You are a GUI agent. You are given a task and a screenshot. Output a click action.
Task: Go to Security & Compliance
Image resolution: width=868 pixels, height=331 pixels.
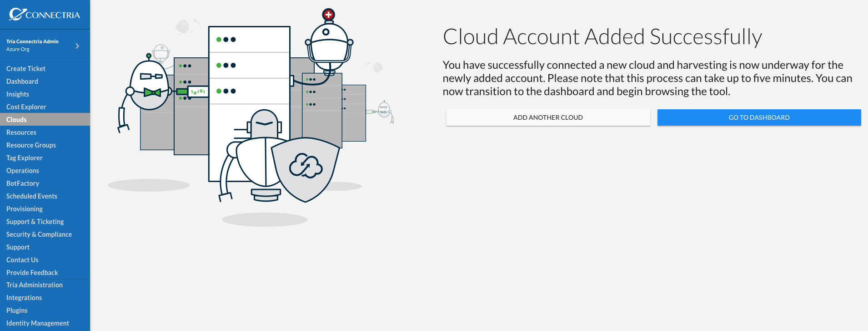coord(39,234)
